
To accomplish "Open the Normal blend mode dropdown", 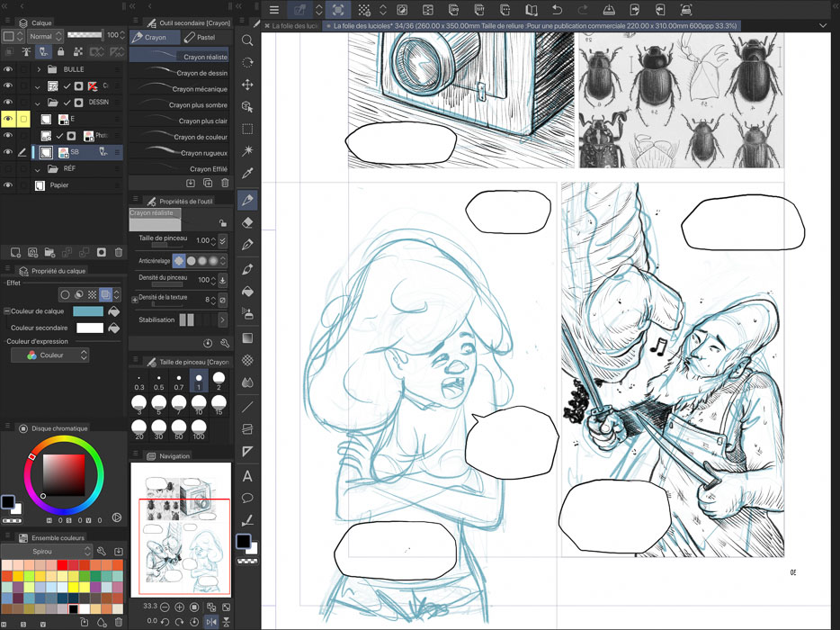I will tap(45, 36).
